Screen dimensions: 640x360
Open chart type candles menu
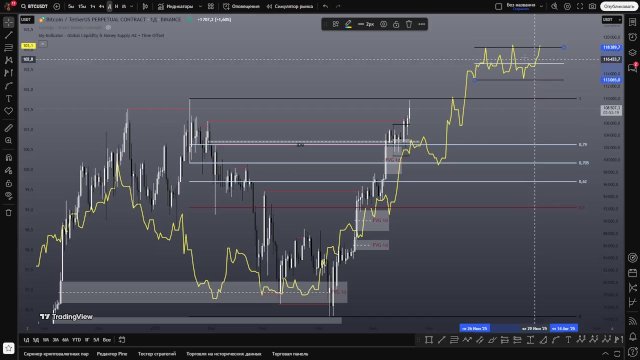tap(145, 7)
